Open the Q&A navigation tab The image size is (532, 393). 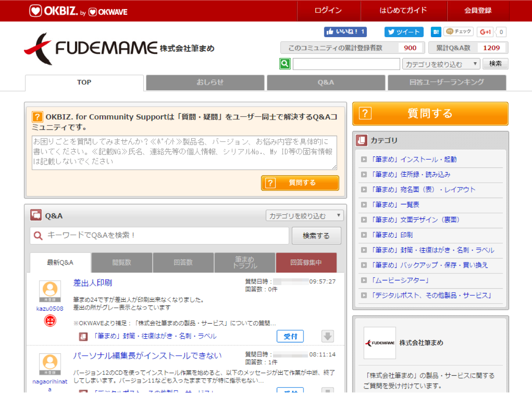[326, 83]
